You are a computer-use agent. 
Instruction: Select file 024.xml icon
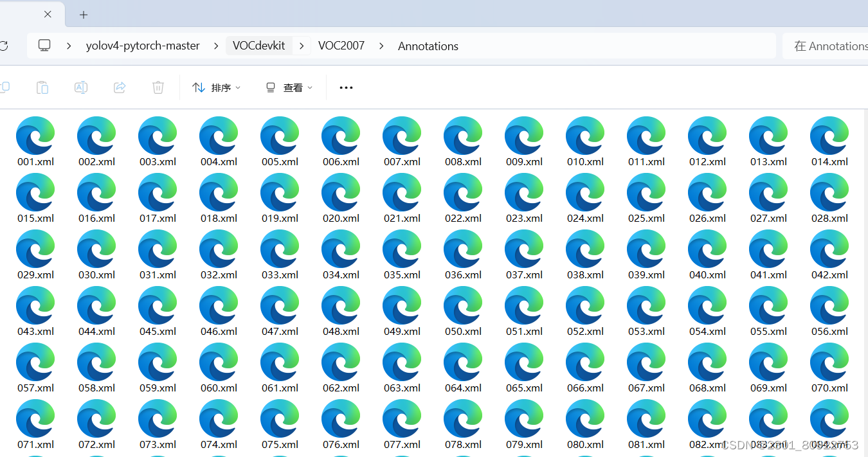(x=585, y=192)
